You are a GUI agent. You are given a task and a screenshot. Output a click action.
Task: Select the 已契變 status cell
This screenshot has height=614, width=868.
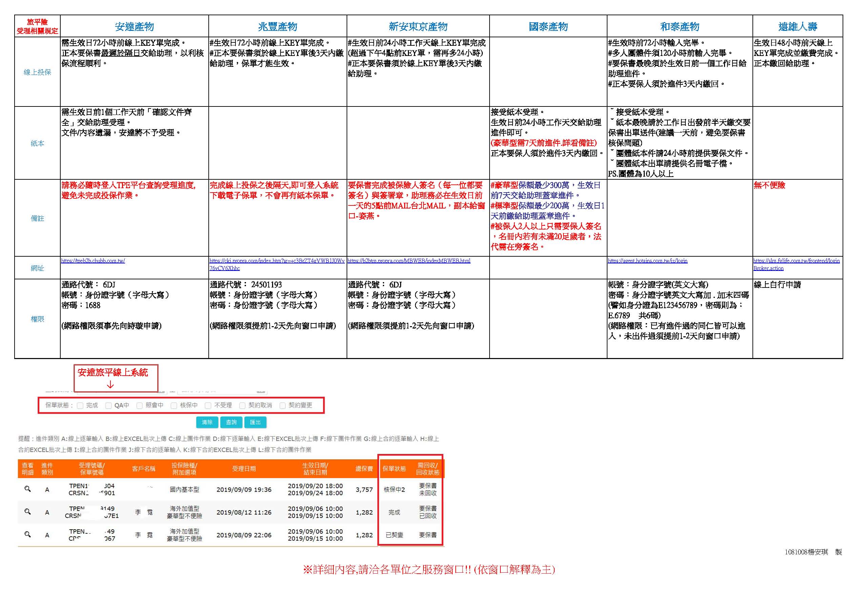click(394, 535)
